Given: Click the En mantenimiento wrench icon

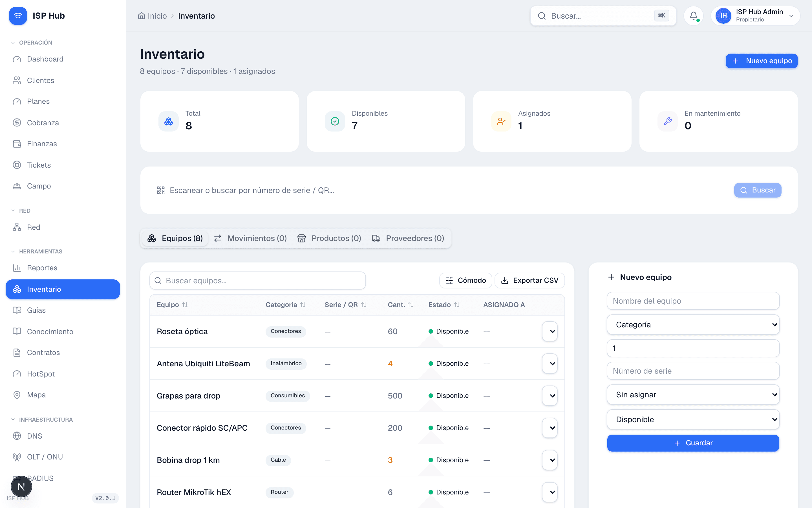Looking at the screenshot, I should (x=668, y=121).
